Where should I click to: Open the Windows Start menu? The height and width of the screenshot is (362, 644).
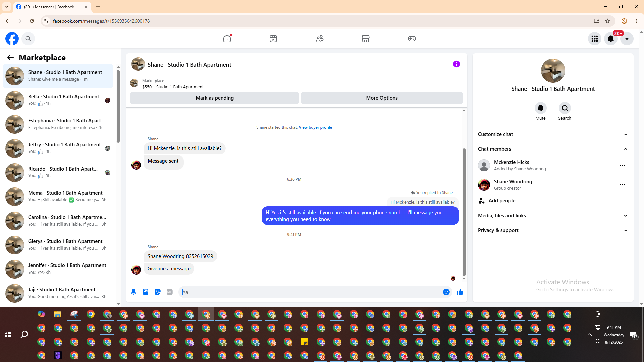pos(8,335)
